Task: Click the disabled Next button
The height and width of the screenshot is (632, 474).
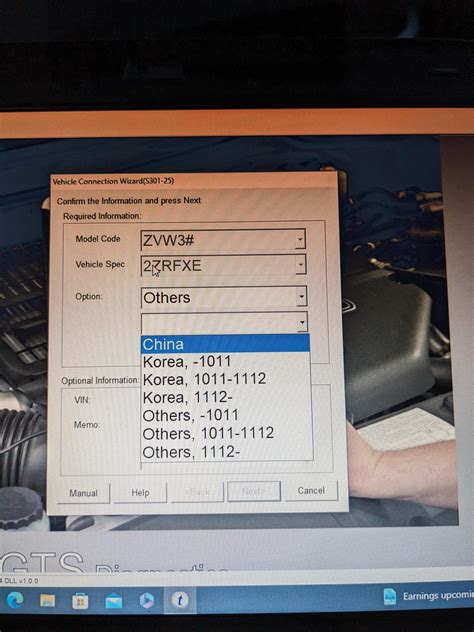Action: (254, 491)
